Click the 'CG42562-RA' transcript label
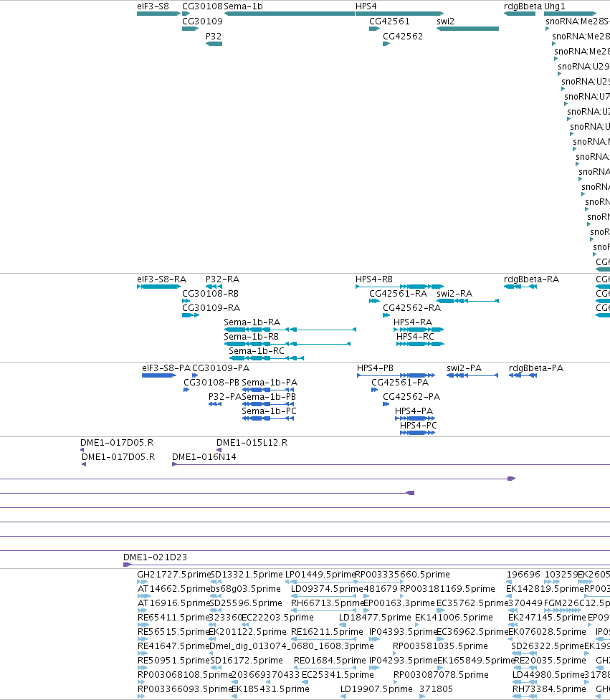This screenshot has width=610, height=700. 411,307
